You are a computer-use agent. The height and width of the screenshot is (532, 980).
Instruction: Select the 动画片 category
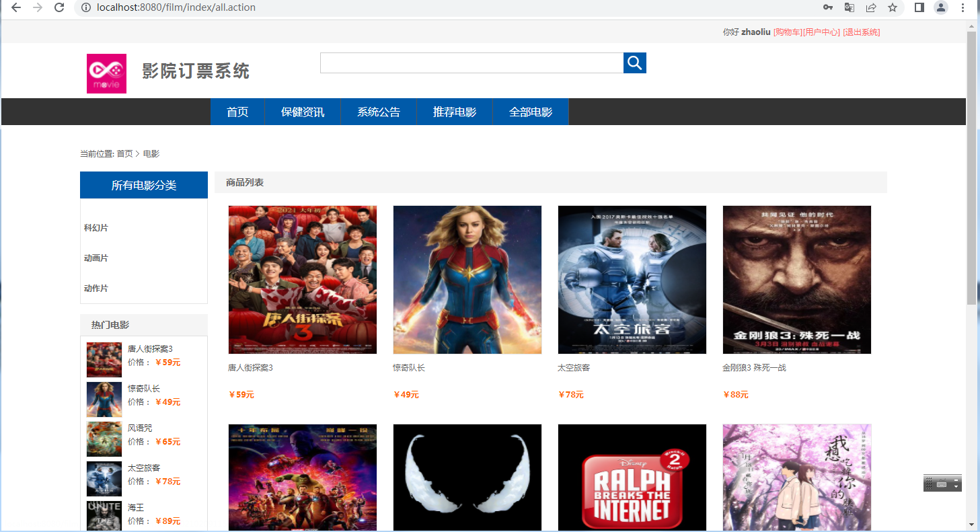point(96,258)
